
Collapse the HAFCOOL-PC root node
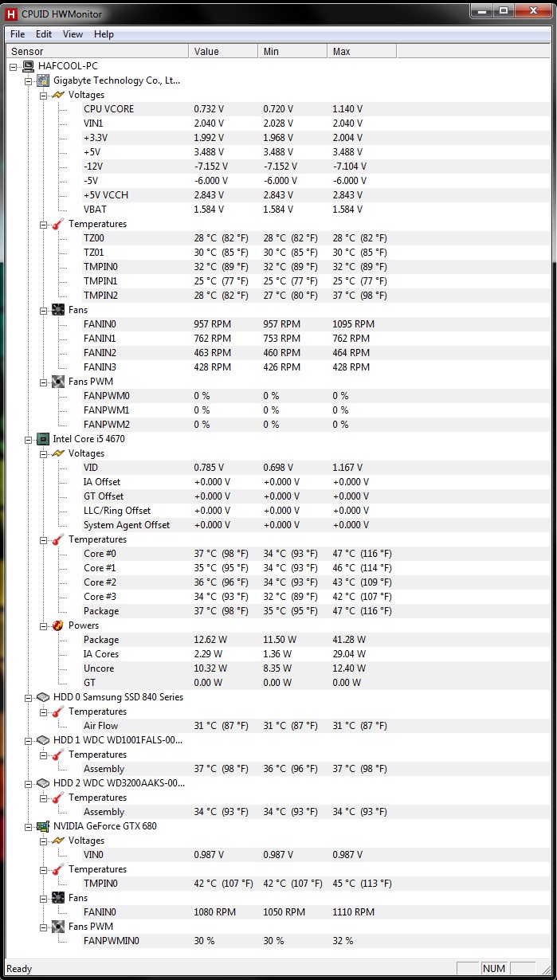coord(14,66)
